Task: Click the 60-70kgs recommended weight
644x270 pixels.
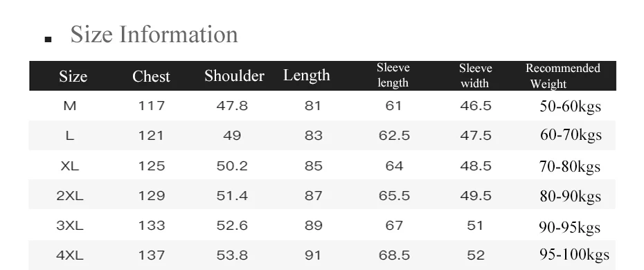Action: (571, 135)
